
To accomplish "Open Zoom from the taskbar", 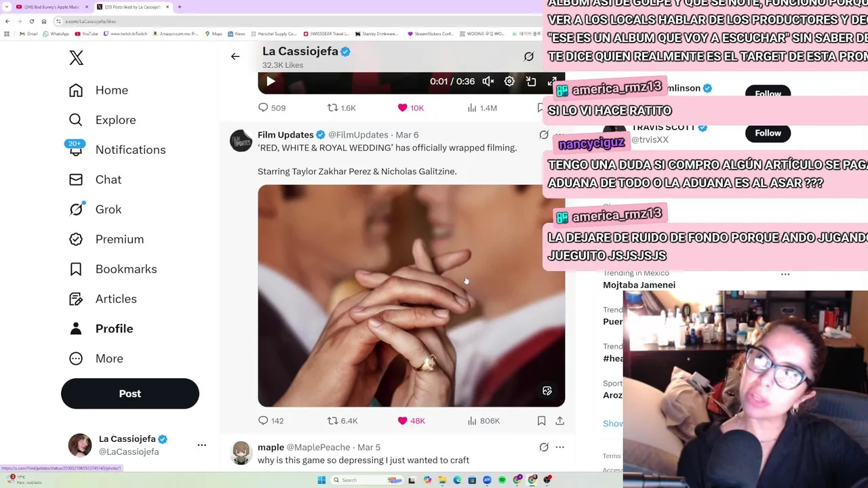I will (487, 480).
